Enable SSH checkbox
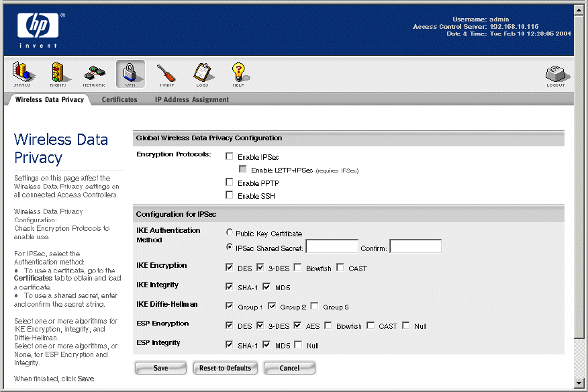 [x=229, y=195]
